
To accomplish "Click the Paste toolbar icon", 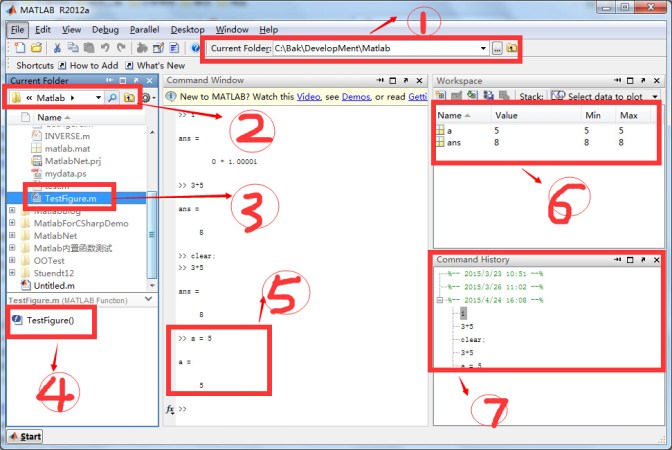I will click(x=89, y=48).
